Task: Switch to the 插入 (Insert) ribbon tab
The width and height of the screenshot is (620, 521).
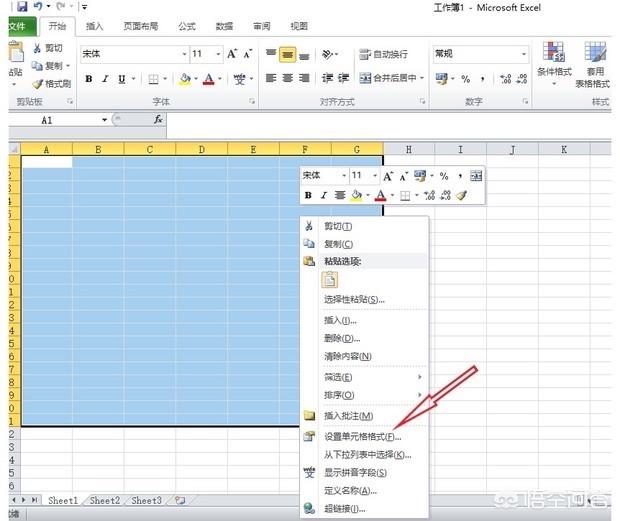Action: (x=94, y=26)
